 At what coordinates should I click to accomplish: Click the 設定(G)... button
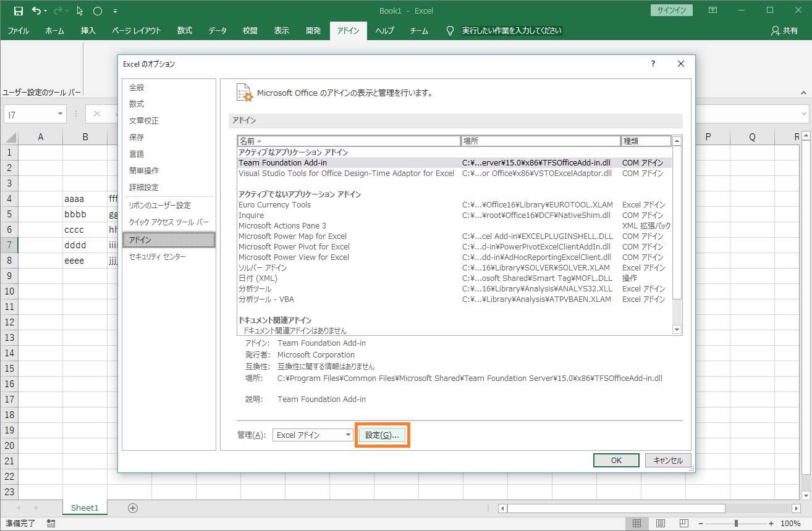[383, 435]
